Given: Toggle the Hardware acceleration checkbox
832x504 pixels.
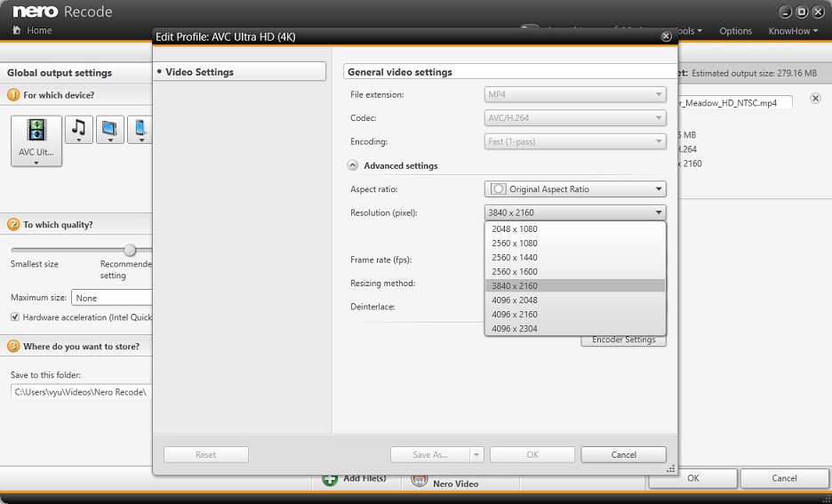Looking at the screenshot, I should coord(15,317).
